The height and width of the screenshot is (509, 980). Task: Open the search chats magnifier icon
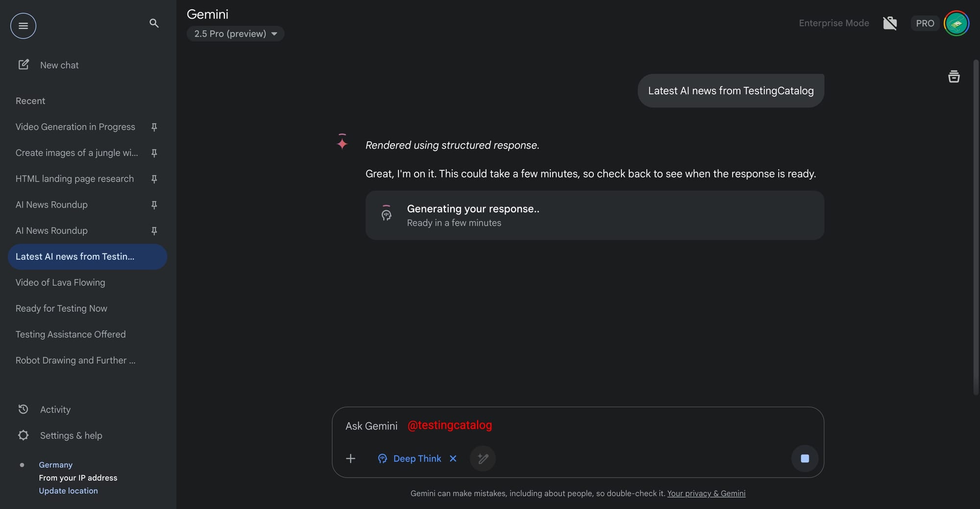[x=154, y=23]
